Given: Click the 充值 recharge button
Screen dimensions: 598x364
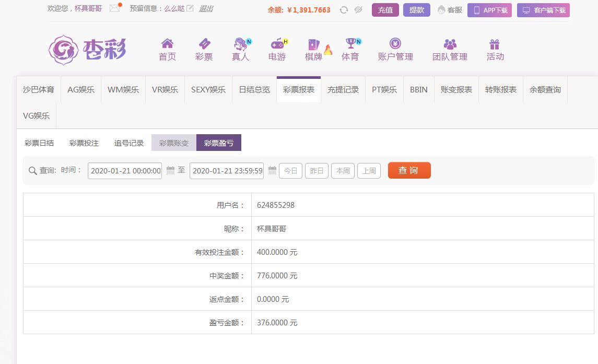Looking at the screenshot, I should (385, 10).
